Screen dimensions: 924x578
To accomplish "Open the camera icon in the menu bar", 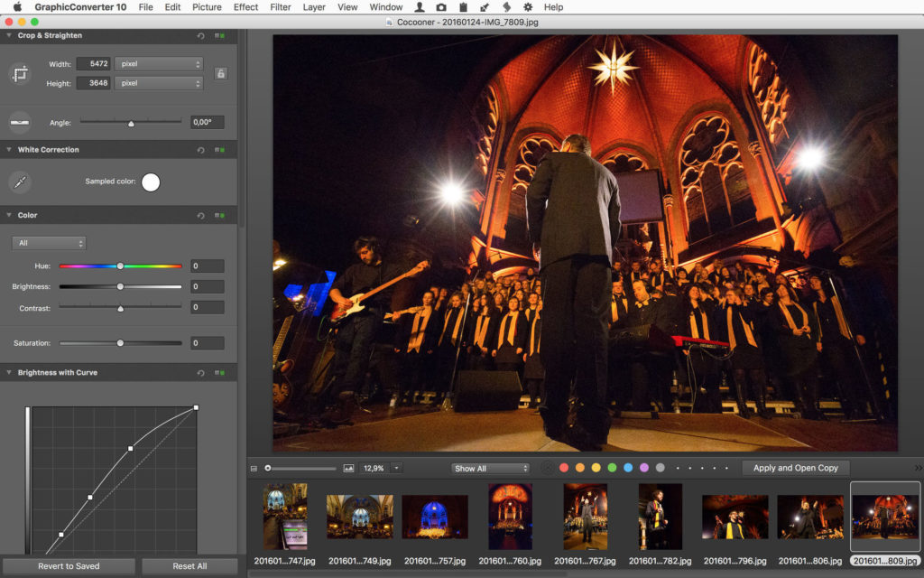I will [x=441, y=7].
